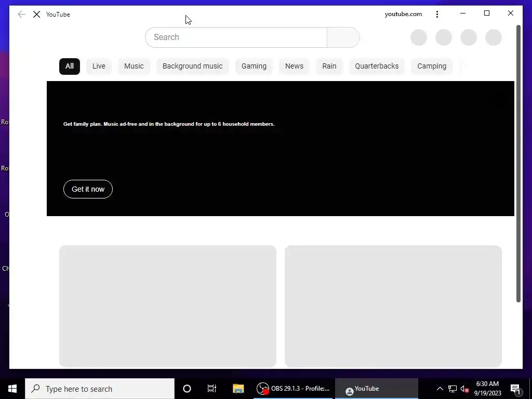Viewport: 532px width, 399px height.
Task: Show hidden system tray icons
Action: 440,389
